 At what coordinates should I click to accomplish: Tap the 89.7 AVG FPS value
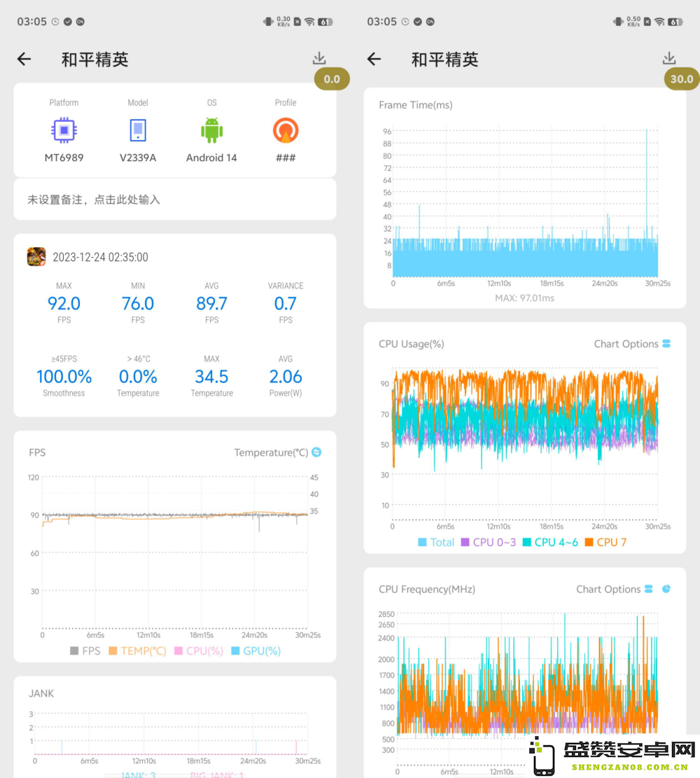[x=212, y=303]
